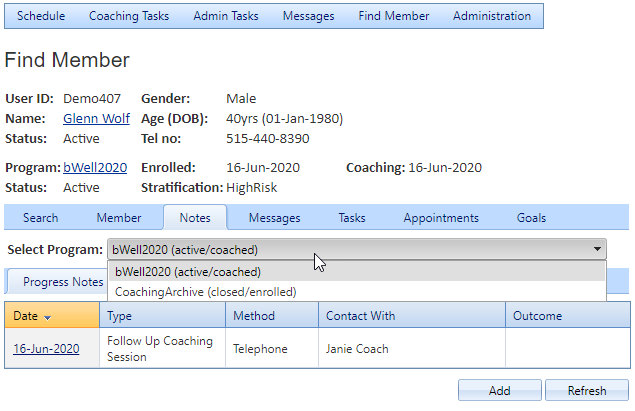The image size is (635, 411).
Task: Open the Schedule menu
Action: coord(41,16)
